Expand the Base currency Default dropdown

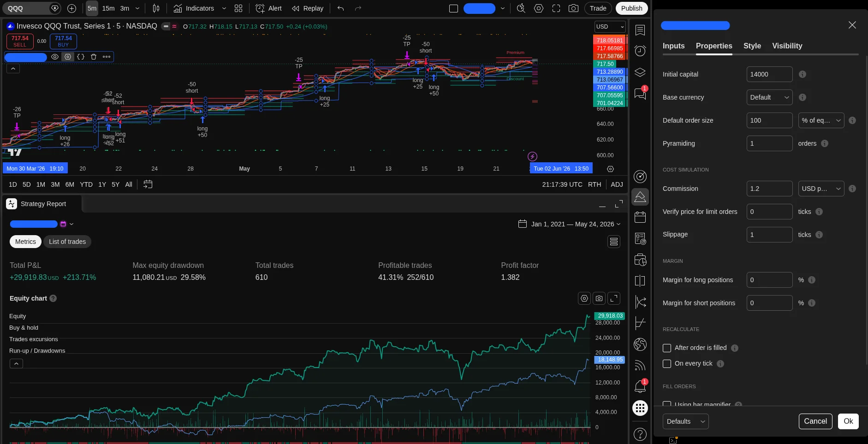coord(769,97)
